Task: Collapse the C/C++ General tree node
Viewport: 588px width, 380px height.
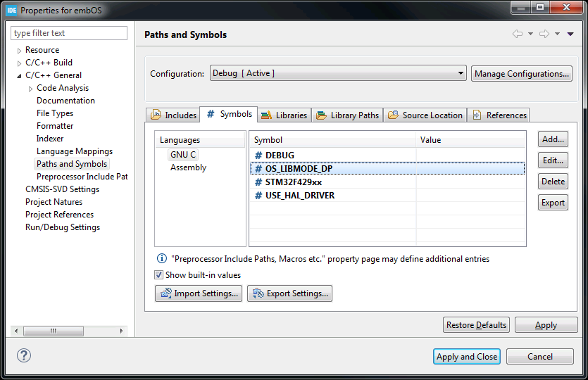Action: (x=19, y=75)
